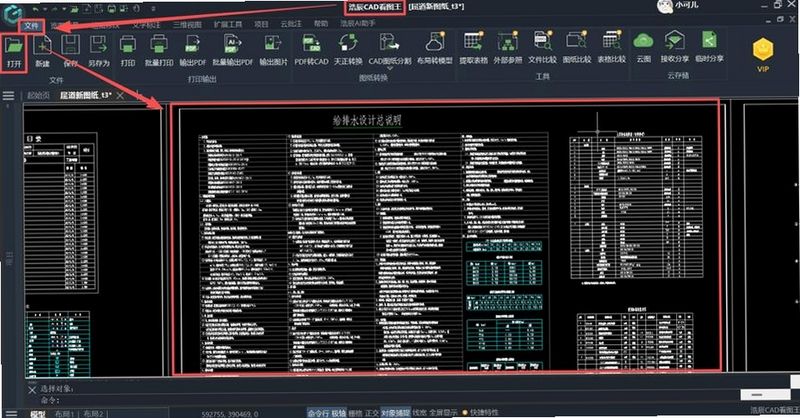Viewport: 800px width, 418px height.
Task: Switch to the 三维视图 ribbon tab
Action: (x=187, y=24)
